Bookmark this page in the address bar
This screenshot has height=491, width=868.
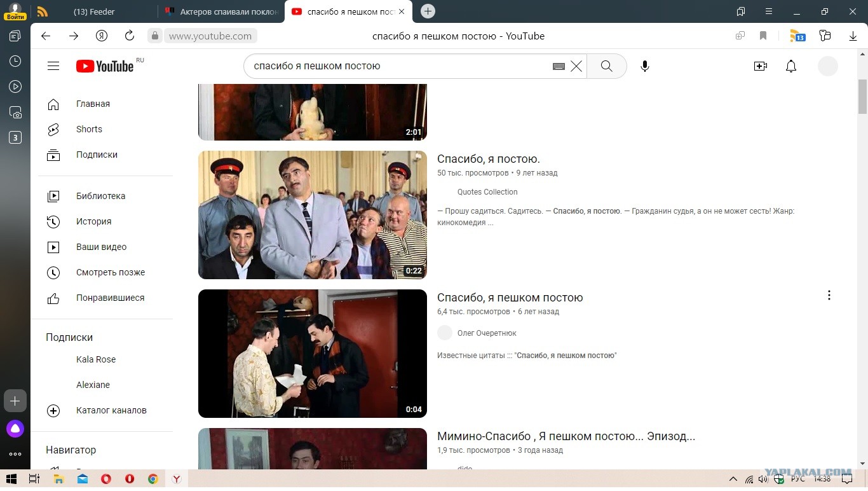point(763,36)
